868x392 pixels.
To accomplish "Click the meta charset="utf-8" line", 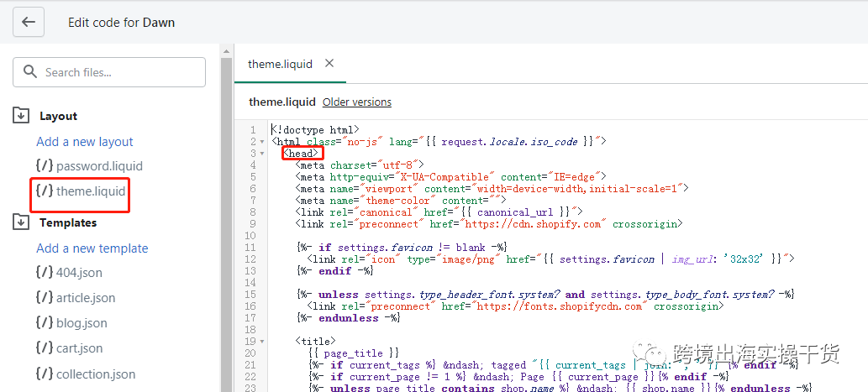I will point(360,165).
